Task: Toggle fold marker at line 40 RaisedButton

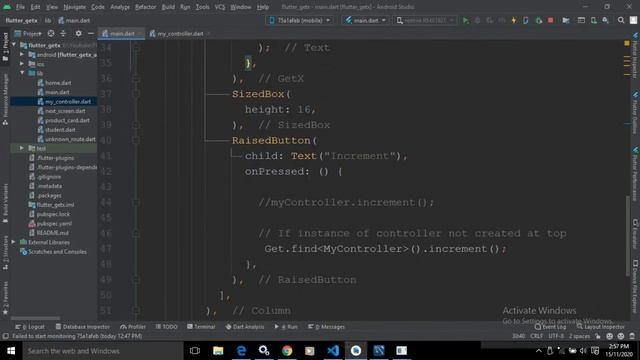Action: (136, 140)
